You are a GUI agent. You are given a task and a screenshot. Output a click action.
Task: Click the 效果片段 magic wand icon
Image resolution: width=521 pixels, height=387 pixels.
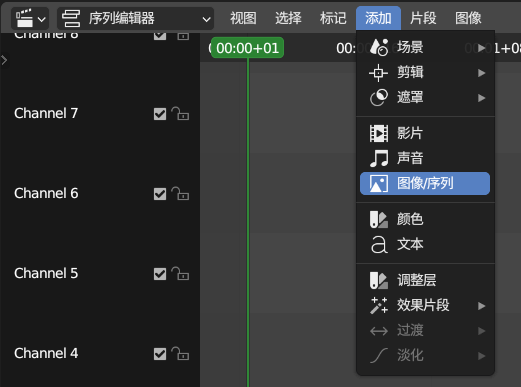pos(379,305)
